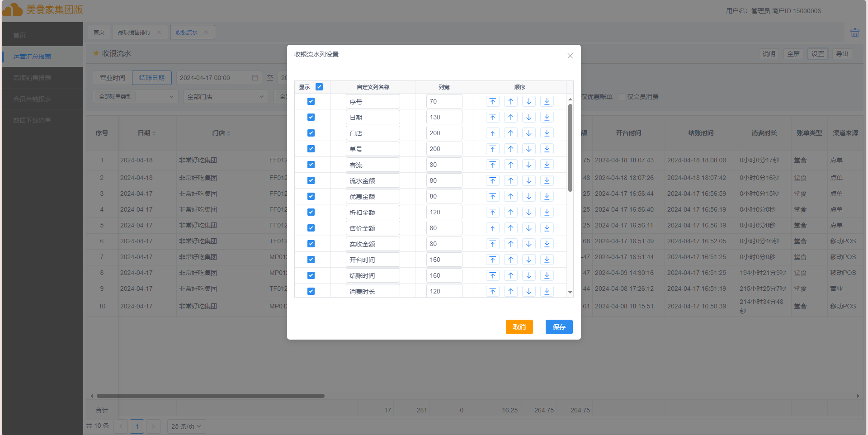Uncheck the 结账时间 column display checkbox
The image size is (868, 435).
click(311, 275)
